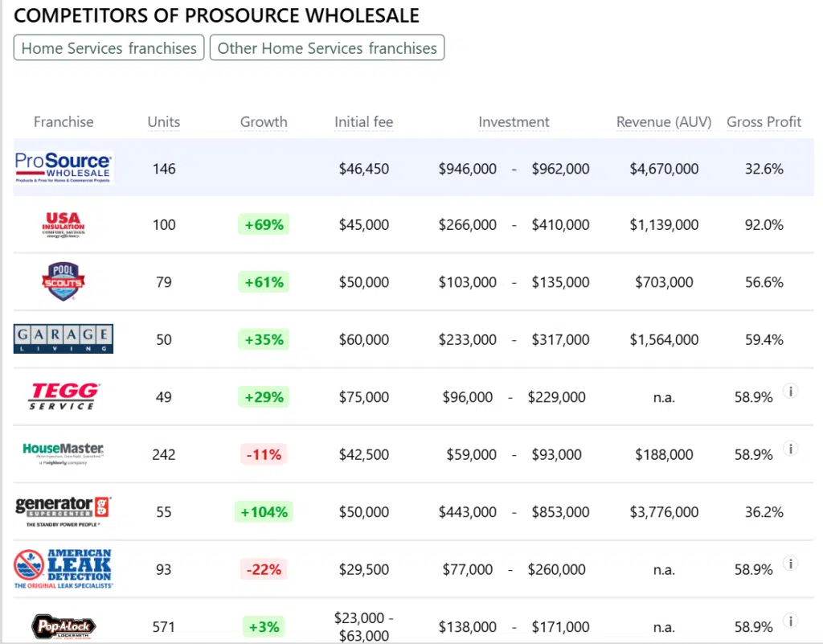Click the Revenue (AUV) column header
823x644 pixels.
click(x=664, y=122)
